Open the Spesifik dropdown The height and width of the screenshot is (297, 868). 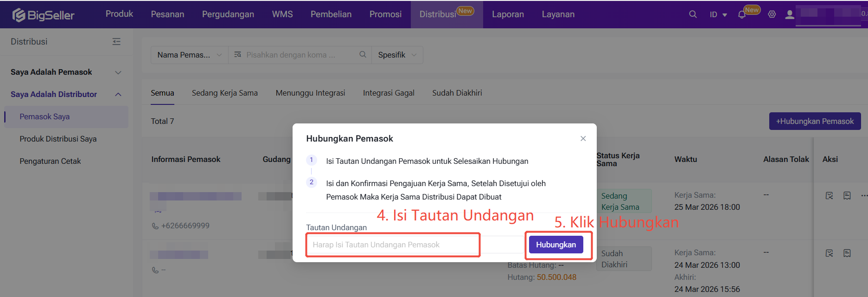click(x=397, y=55)
